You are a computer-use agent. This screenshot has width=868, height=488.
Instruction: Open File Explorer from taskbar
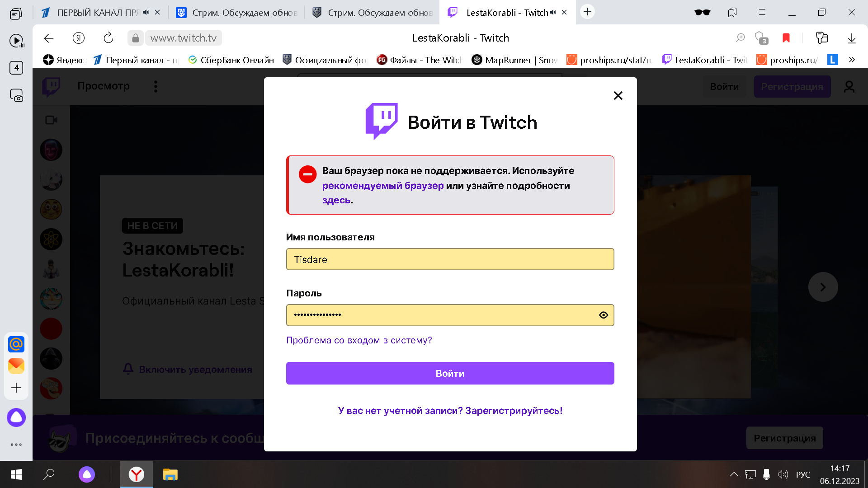pos(170,474)
